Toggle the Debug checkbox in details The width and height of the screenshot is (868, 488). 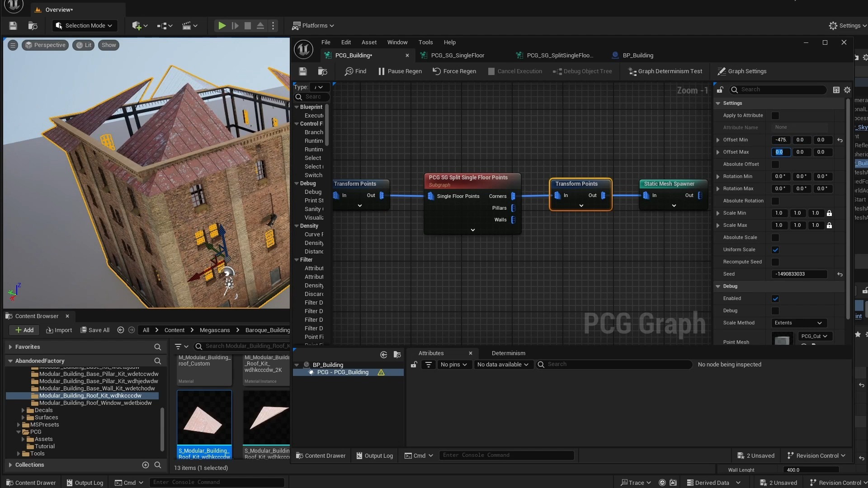click(775, 311)
